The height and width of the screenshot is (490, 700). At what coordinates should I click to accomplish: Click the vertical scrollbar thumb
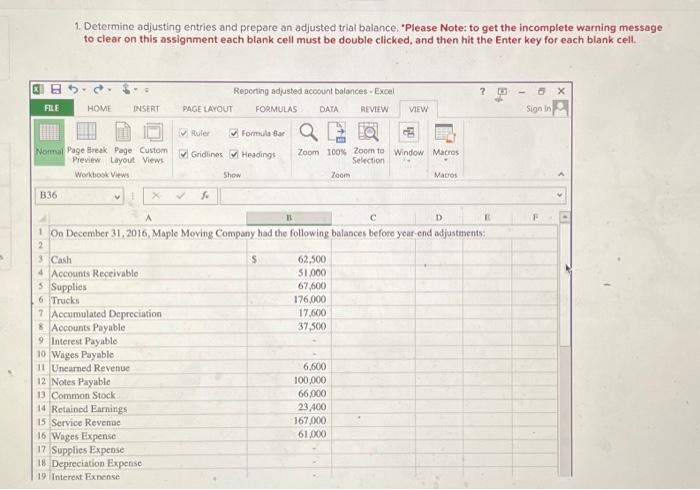[565, 284]
